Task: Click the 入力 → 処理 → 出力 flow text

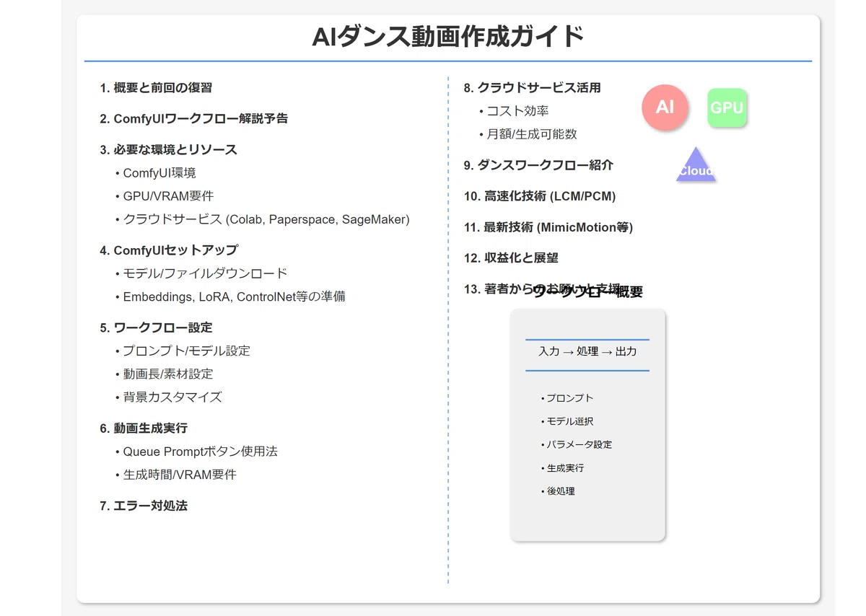Action: (587, 351)
